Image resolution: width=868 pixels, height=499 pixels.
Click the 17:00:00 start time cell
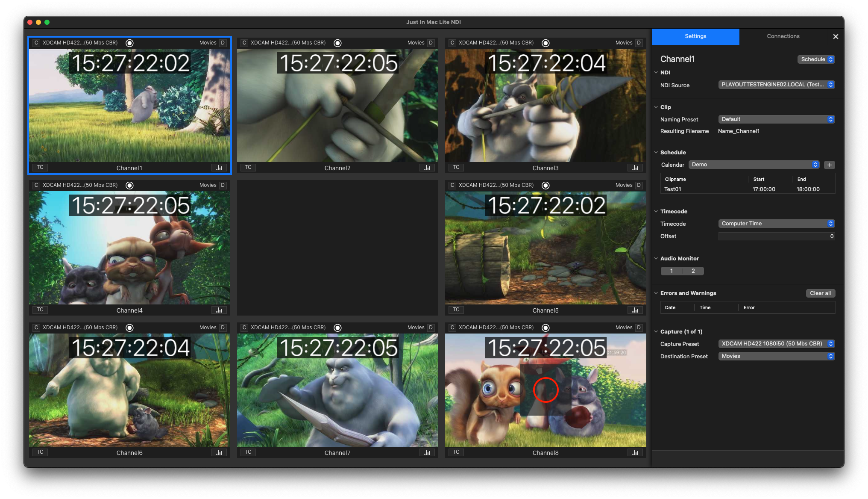[764, 189]
